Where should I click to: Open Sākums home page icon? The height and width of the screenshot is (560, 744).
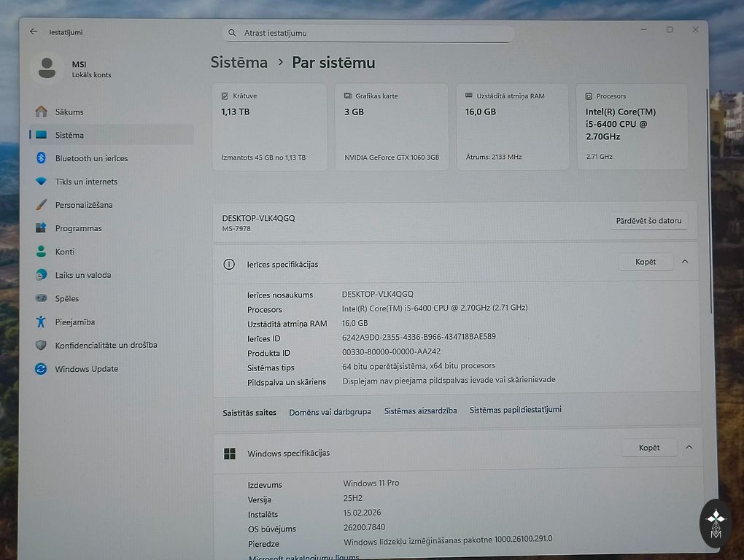[42, 112]
